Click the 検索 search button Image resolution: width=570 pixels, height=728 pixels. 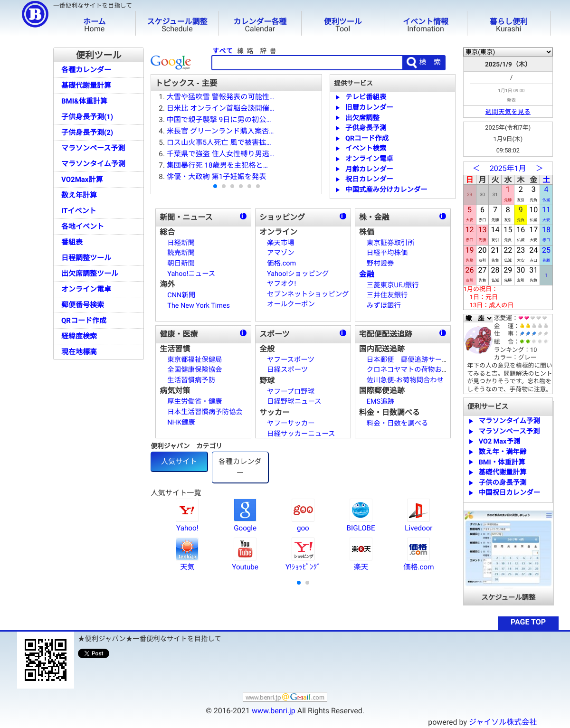(424, 62)
